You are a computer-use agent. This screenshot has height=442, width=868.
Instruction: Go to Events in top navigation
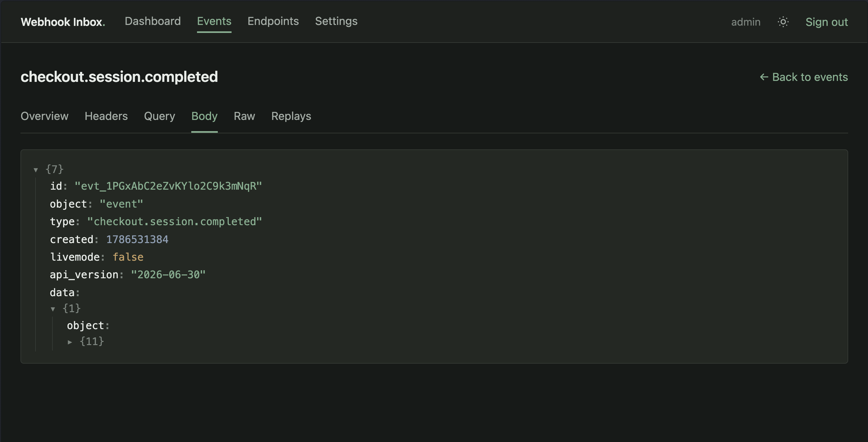click(x=214, y=21)
